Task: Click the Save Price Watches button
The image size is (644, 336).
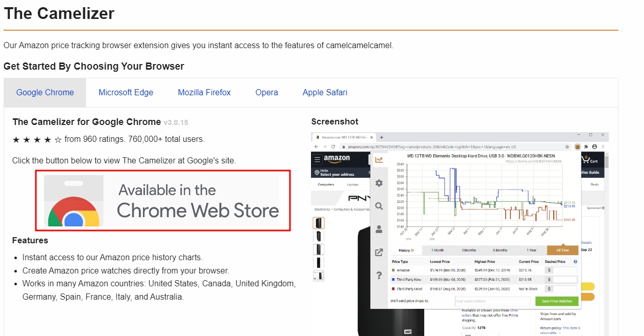Action: [557, 301]
